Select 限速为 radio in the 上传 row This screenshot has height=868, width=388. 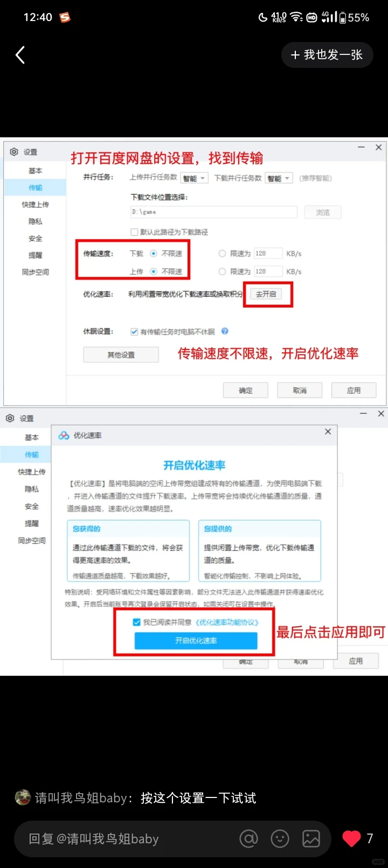[222, 271]
